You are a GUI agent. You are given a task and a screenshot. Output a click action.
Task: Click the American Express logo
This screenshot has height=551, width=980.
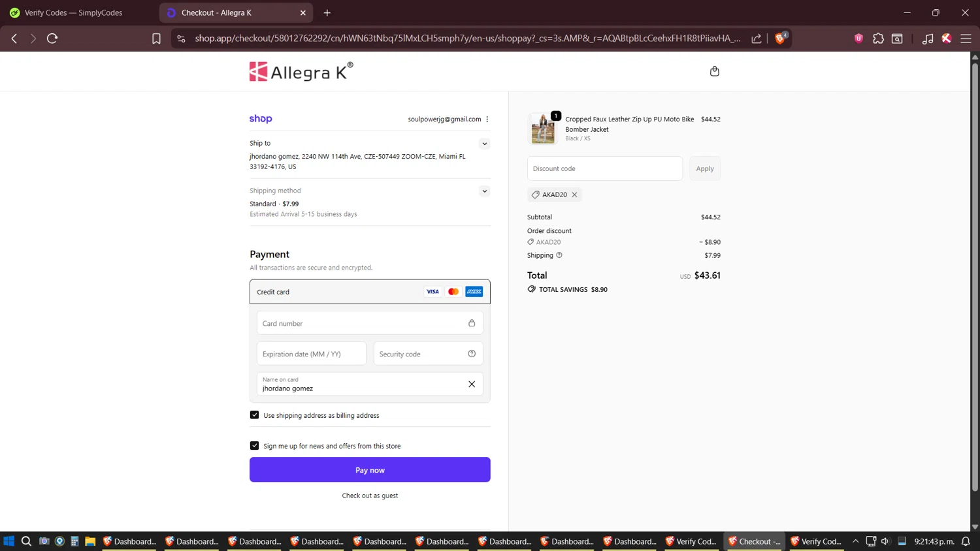coord(474,292)
